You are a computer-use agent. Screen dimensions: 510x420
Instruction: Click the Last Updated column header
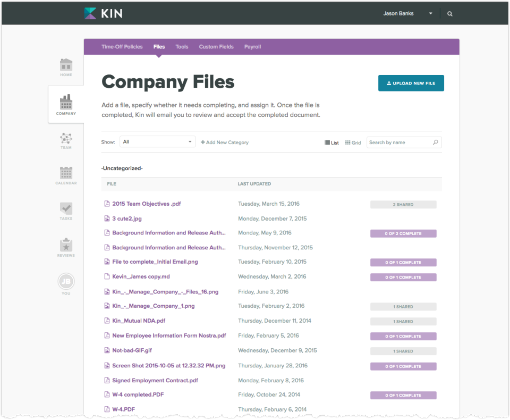click(254, 183)
